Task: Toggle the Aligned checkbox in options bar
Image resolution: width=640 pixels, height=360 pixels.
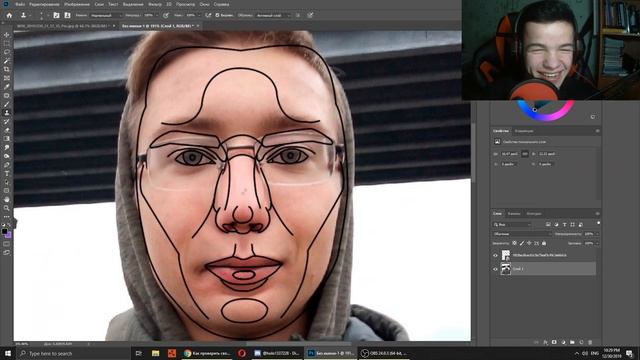Action: point(218,15)
